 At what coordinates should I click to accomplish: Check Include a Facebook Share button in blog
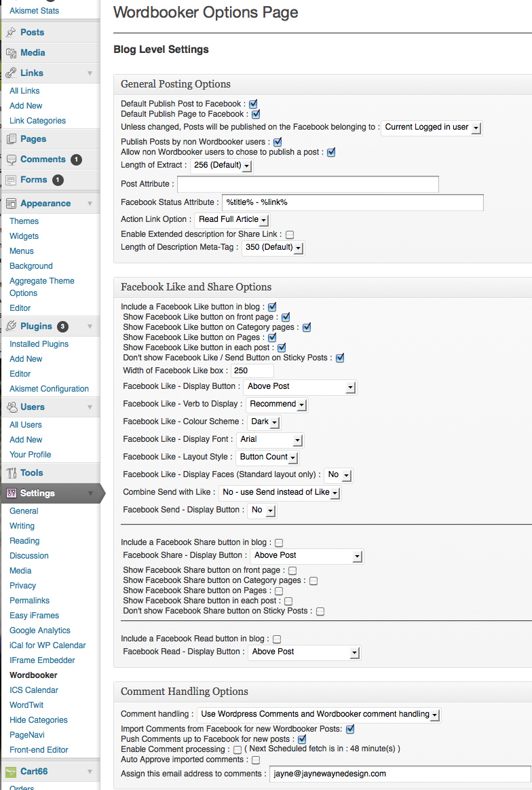279,543
